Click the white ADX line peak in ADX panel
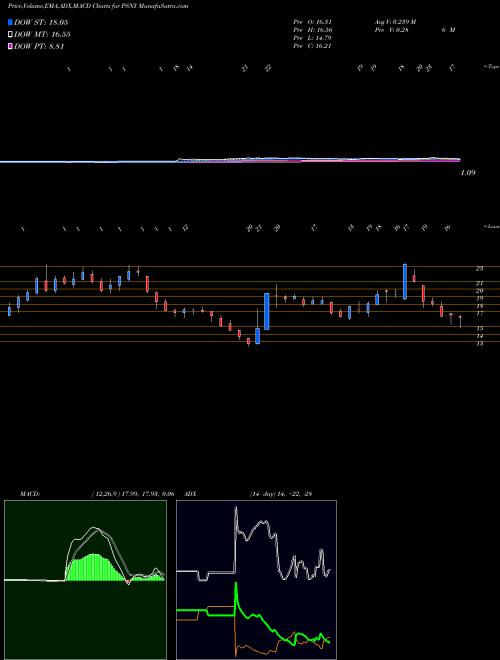 click(236, 510)
